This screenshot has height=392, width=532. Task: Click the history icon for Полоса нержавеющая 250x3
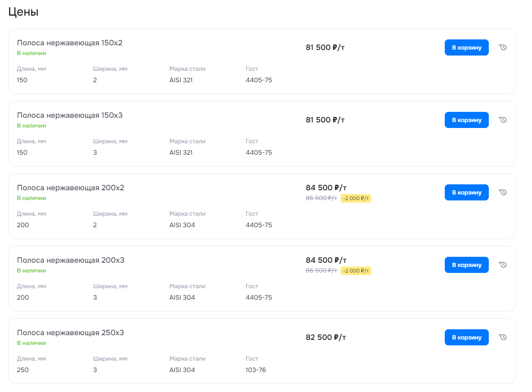coord(503,337)
